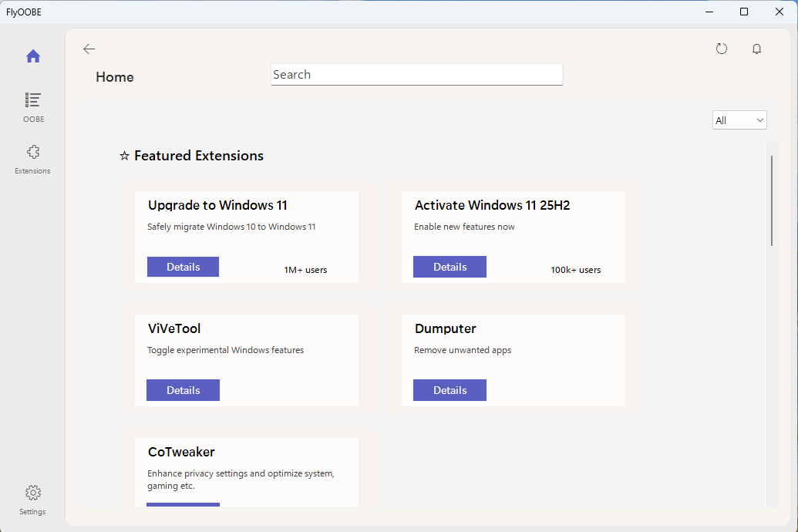Click inside the Search field
798x532 pixels.
[416, 74]
